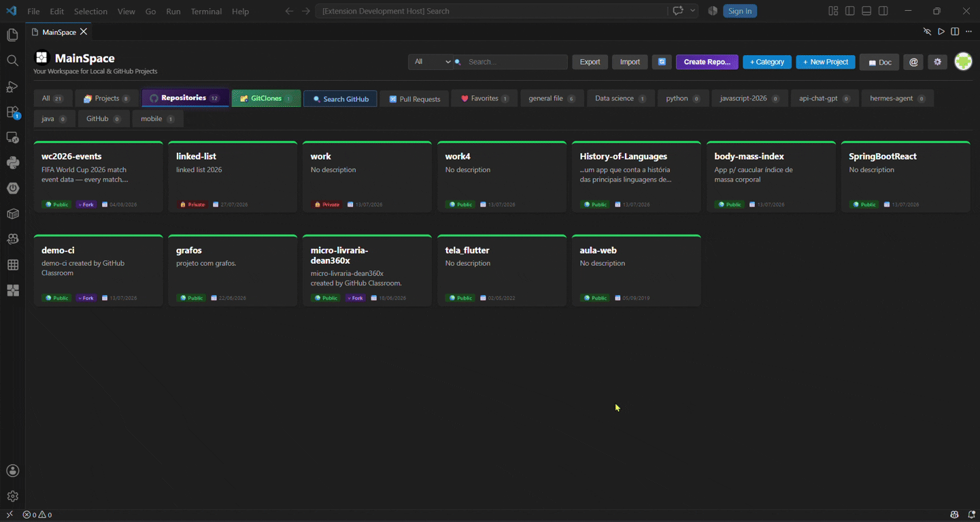Click the split editor right icon
980x522 pixels.
(955, 32)
